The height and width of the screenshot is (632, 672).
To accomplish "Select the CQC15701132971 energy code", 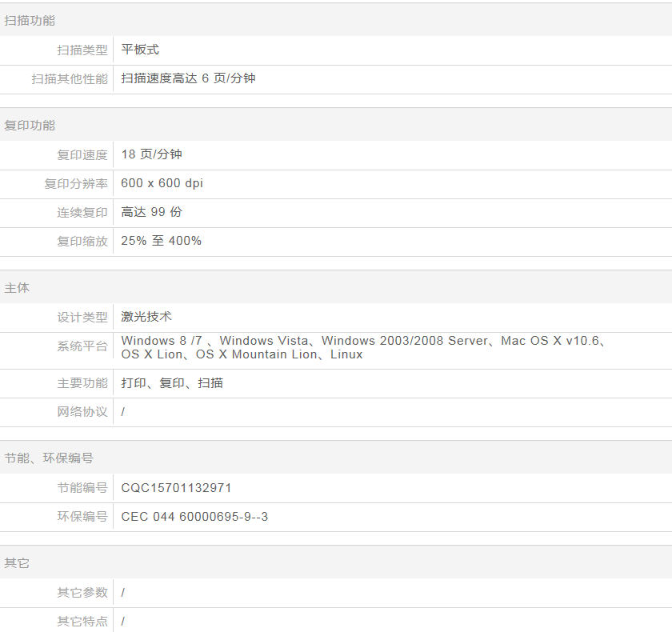I will point(176,488).
